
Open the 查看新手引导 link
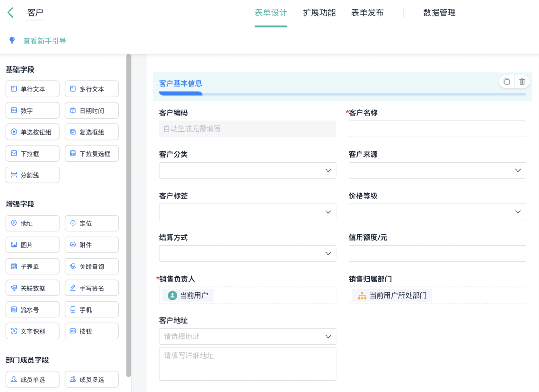pos(44,41)
